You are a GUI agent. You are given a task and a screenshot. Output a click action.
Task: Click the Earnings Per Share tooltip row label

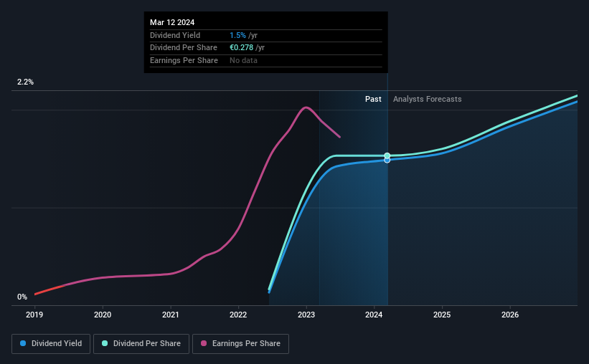(x=184, y=60)
